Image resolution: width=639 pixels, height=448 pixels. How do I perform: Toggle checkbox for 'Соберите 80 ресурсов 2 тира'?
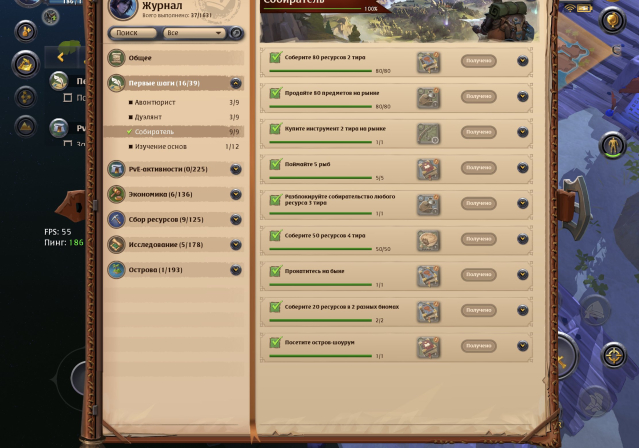[x=275, y=57]
